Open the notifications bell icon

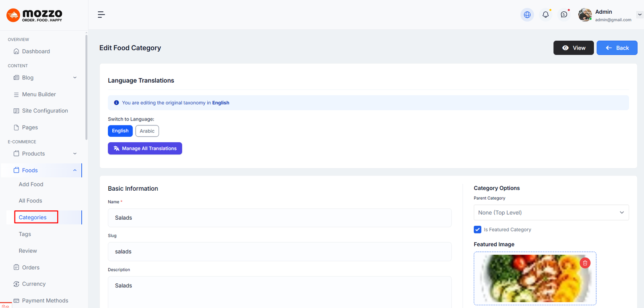click(545, 15)
